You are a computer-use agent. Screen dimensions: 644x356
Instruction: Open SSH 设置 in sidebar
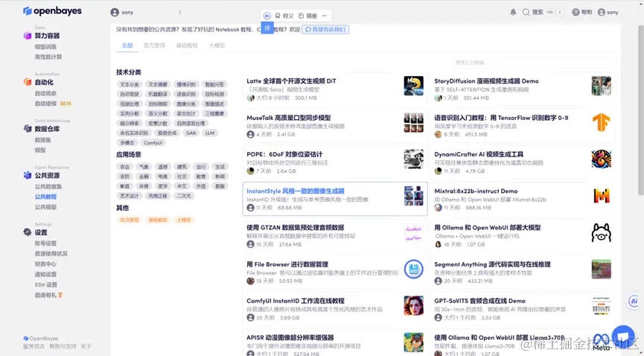(x=46, y=285)
